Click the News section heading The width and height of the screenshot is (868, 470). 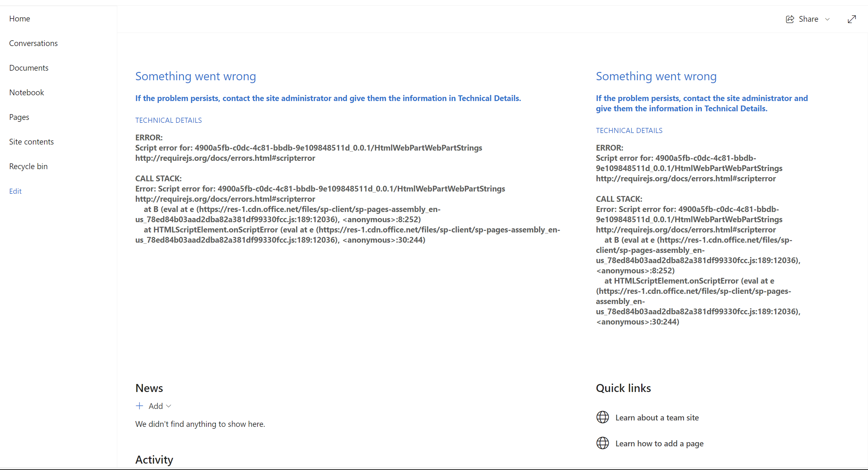click(x=149, y=388)
